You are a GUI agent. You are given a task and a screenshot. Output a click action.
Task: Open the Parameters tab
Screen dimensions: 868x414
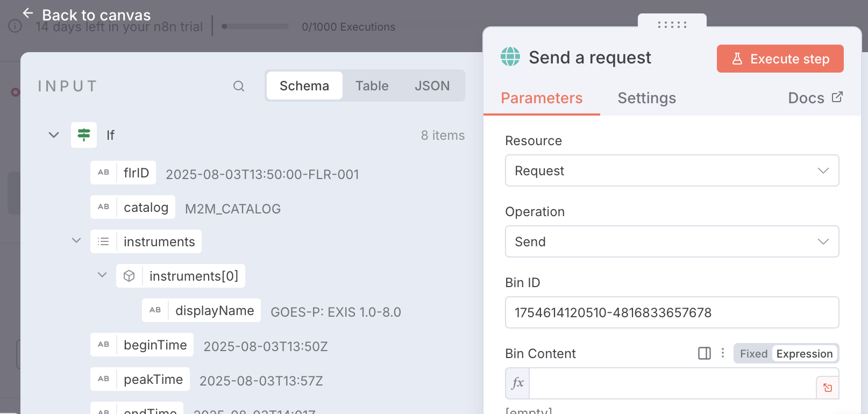(x=542, y=98)
